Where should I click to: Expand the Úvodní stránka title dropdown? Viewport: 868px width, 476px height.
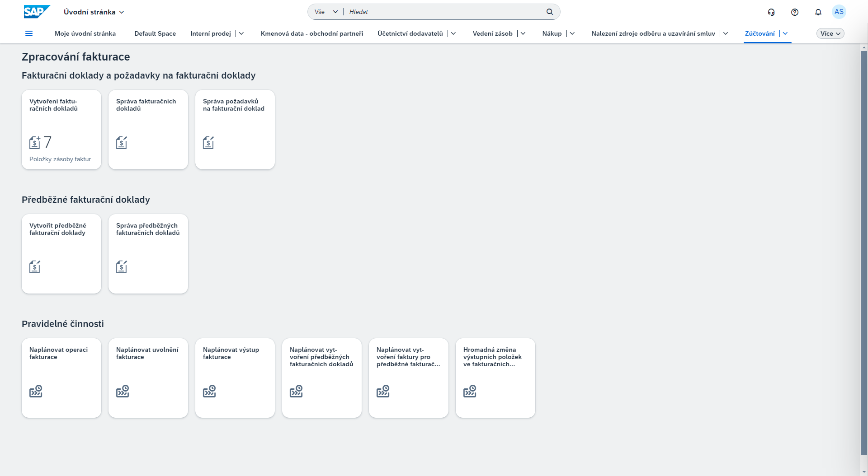pyautogui.click(x=121, y=12)
